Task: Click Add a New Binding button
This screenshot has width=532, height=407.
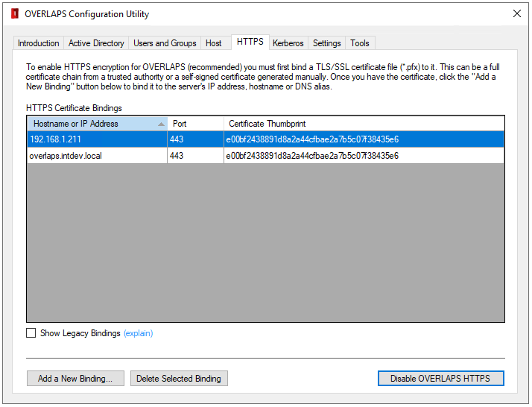Action: click(x=75, y=378)
